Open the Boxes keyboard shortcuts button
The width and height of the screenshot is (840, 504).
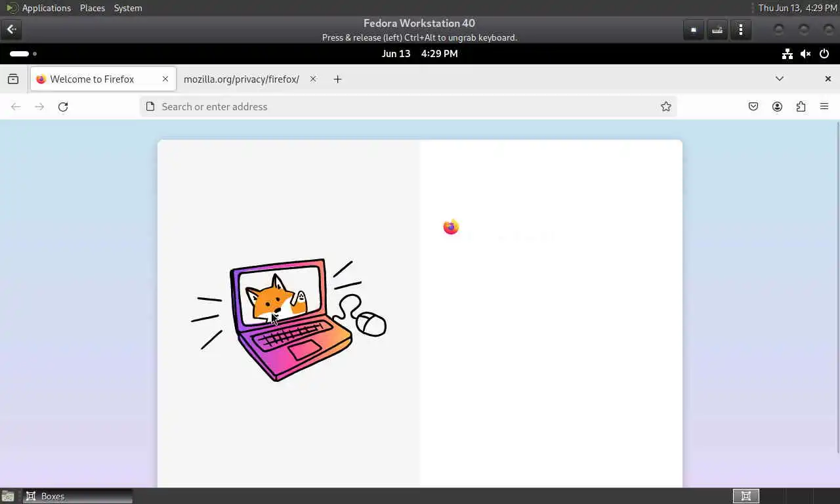[717, 30]
